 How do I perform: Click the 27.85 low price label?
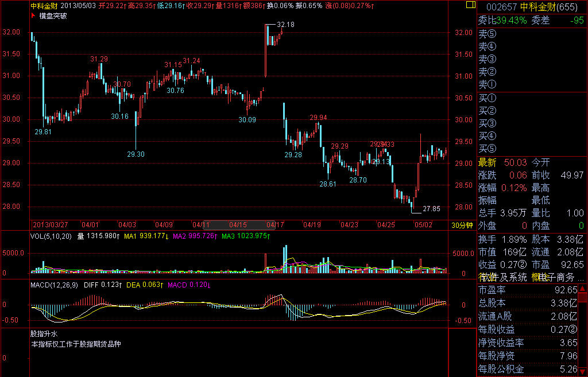click(431, 208)
